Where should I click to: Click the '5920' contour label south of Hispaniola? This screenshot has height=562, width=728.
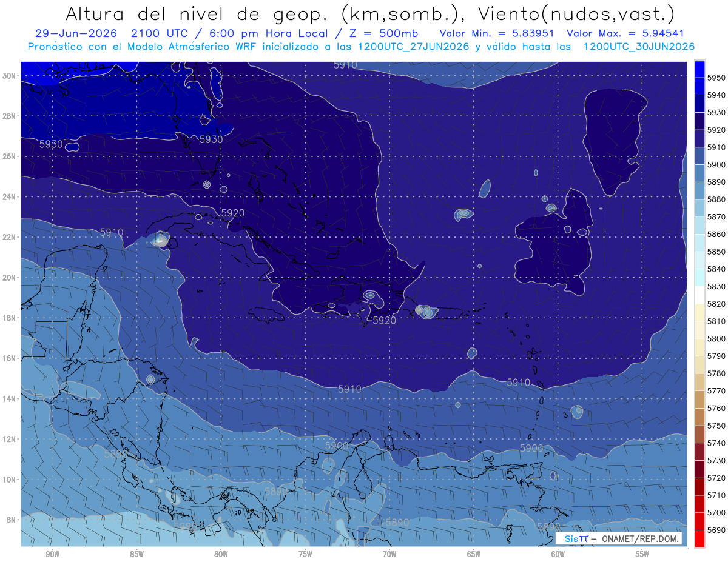pos(384,320)
